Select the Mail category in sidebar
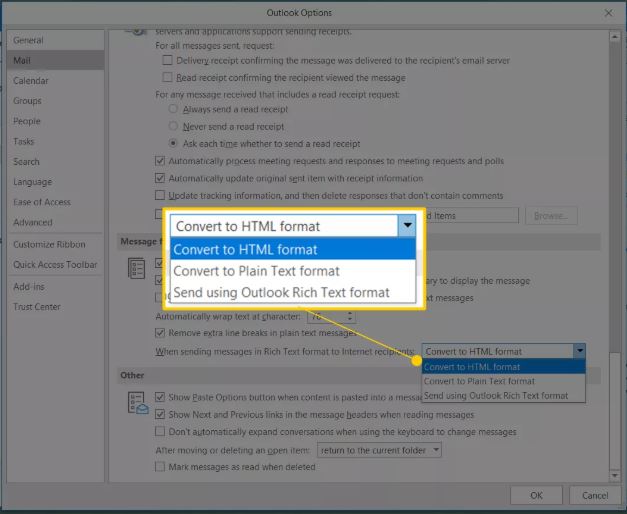The image size is (627, 514). click(55, 60)
